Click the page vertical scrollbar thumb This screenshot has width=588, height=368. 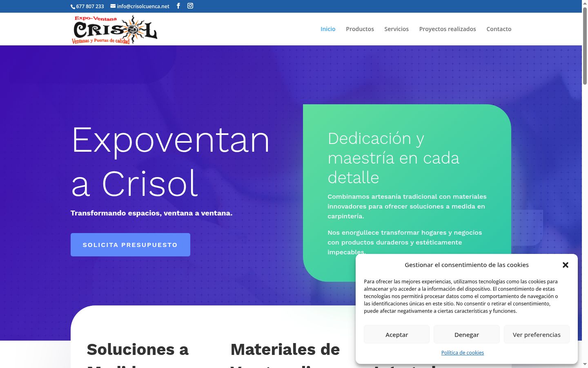tap(585, 46)
